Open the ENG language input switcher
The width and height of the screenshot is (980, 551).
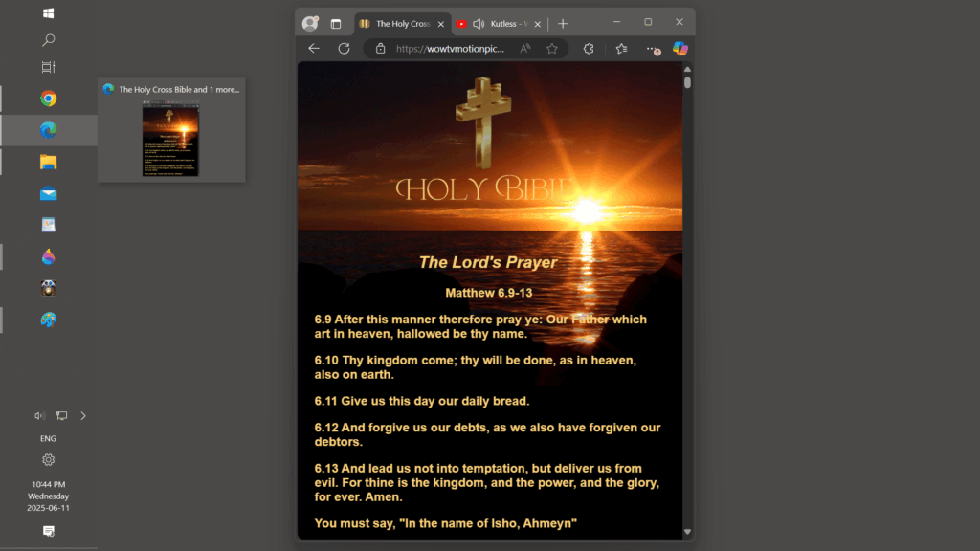tap(48, 438)
